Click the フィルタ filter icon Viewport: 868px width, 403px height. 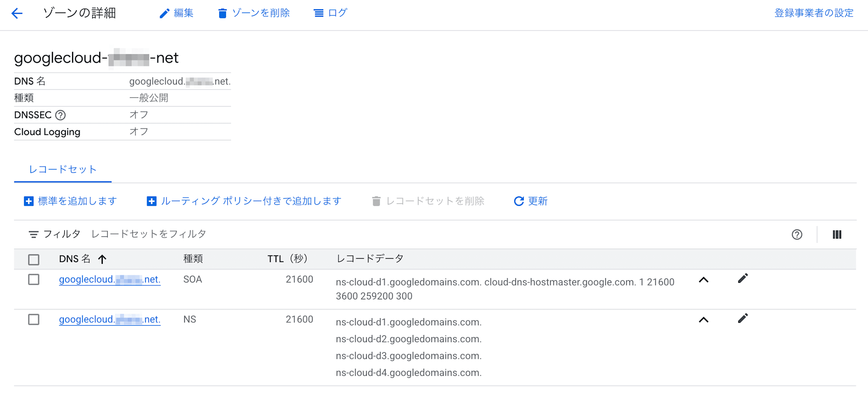[x=33, y=235]
